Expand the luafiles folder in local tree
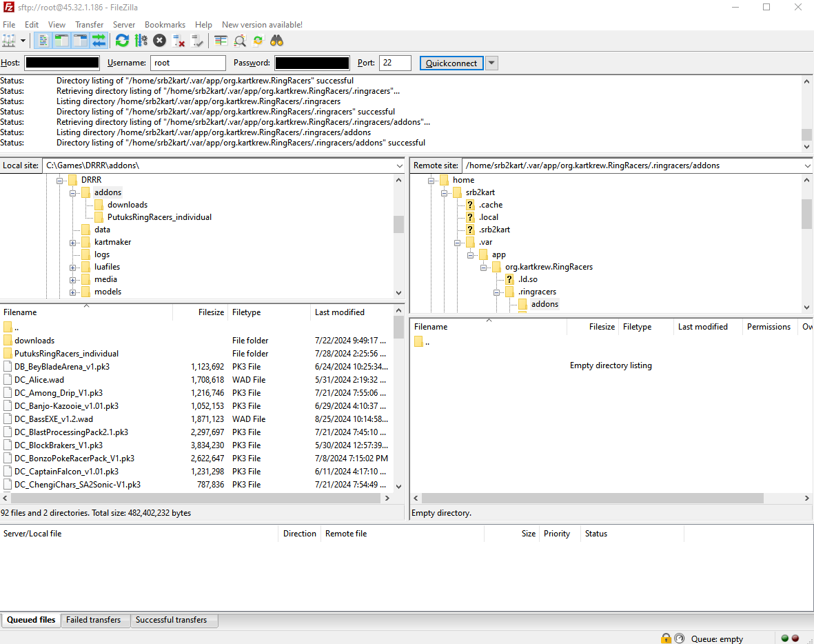Image resolution: width=814 pixels, height=644 pixels. pos(72,268)
